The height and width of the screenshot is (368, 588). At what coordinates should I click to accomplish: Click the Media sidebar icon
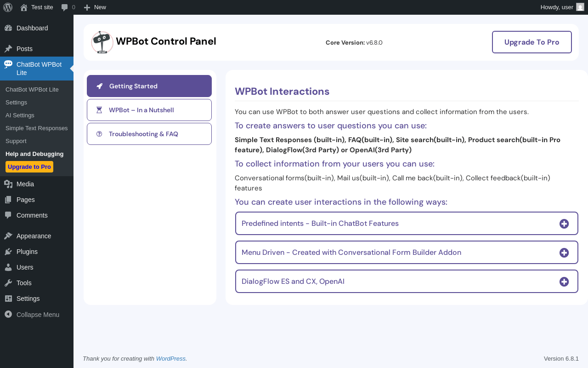(x=8, y=184)
